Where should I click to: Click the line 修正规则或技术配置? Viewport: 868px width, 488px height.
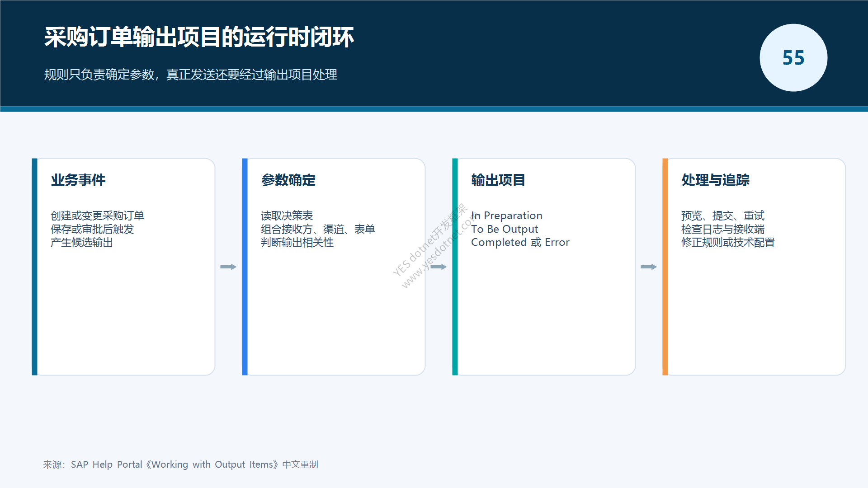728,242
